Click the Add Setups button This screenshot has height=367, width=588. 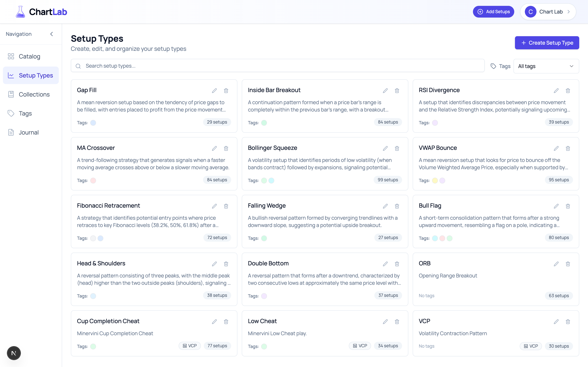[x=493, y=11]
